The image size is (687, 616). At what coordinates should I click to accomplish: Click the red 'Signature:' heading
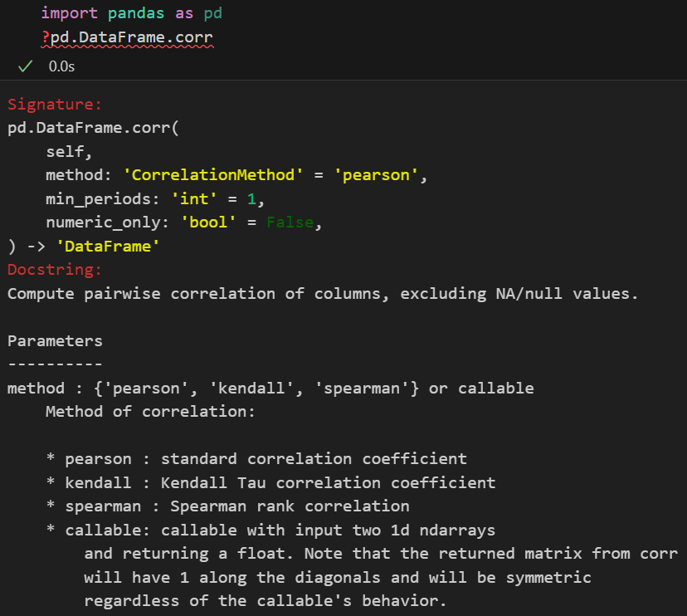[x=54, y=105]
